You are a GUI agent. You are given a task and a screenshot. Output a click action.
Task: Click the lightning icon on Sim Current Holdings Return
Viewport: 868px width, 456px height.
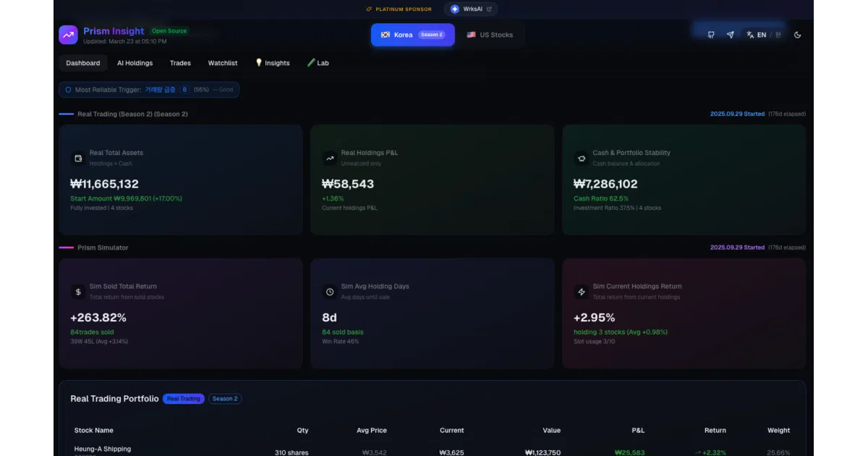click(581, 292)
